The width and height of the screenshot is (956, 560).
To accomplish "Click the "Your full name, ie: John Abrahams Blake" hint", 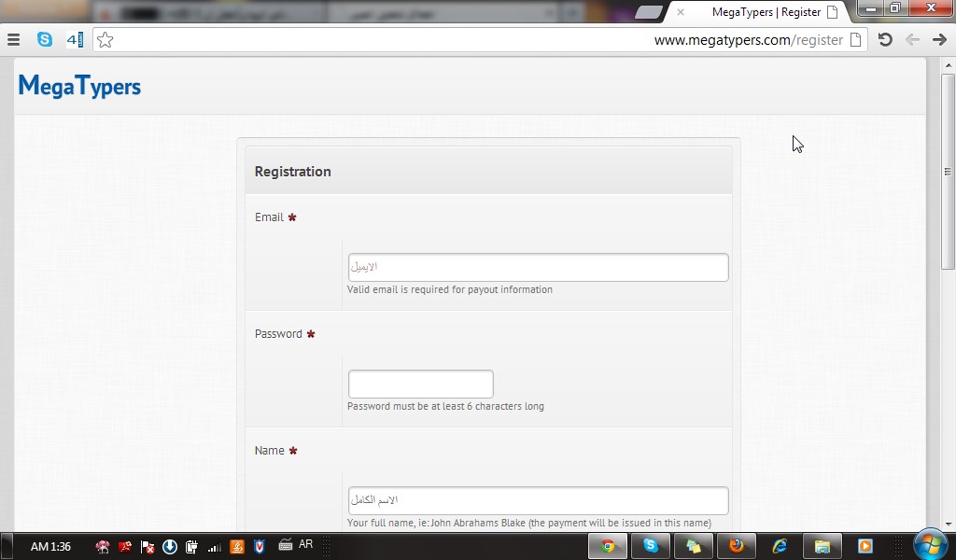I will click(529, 523).
